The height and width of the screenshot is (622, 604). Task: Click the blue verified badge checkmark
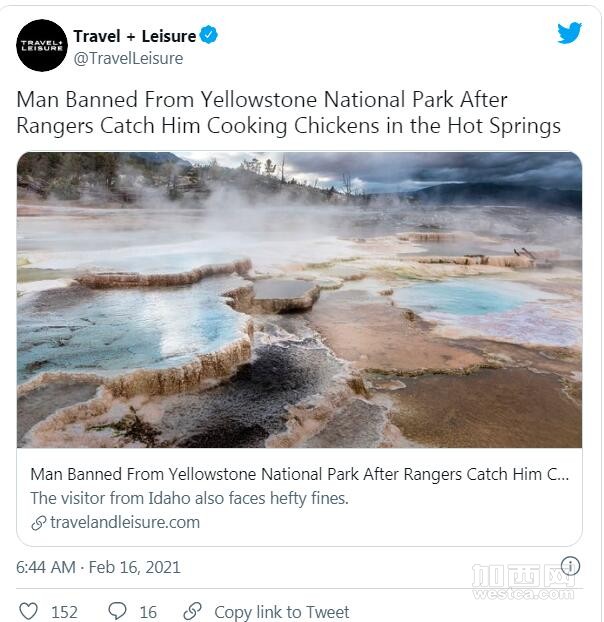(209, 35)
